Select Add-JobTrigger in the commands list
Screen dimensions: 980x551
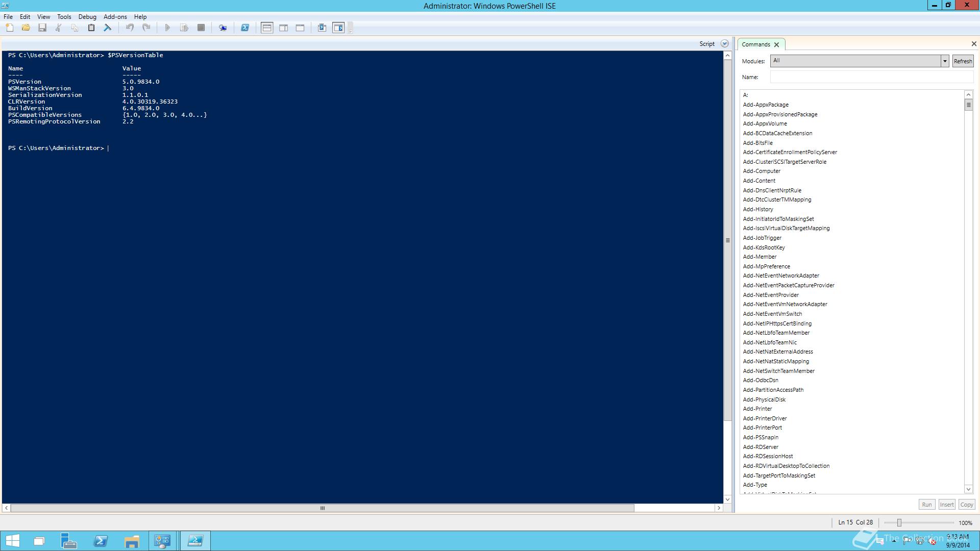(x=762, y=238)
